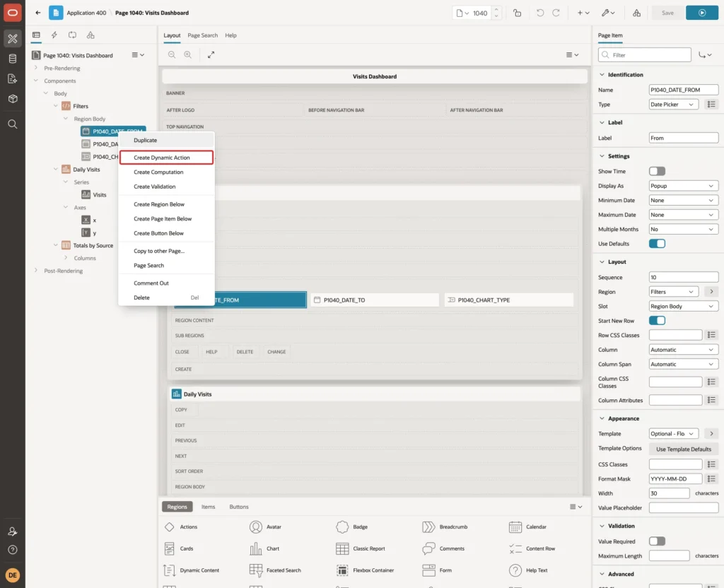
Task: Open the Create plus menu in toolbar
Action: (583, 13)
